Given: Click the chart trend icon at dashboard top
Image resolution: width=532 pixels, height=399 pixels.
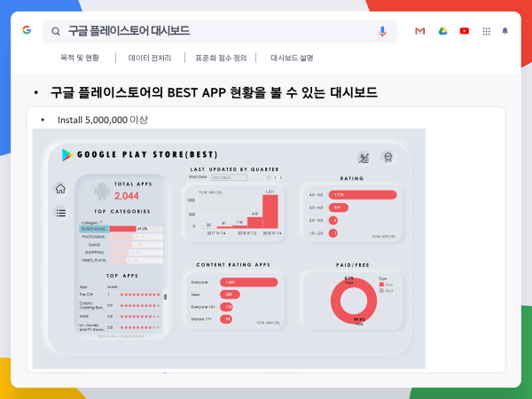Looking at the screenshot, I should 364,158.
